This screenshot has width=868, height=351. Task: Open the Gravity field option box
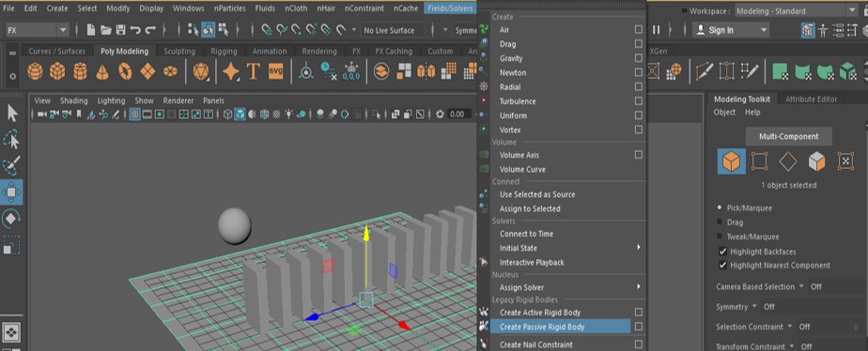(x=638, y=58)
